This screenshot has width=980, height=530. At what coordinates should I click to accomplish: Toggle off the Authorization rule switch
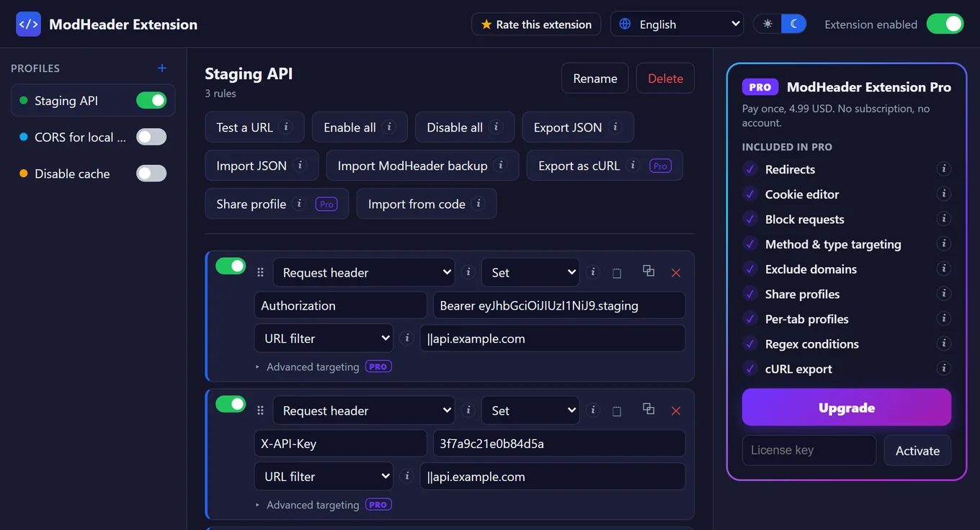coord(231,266)
